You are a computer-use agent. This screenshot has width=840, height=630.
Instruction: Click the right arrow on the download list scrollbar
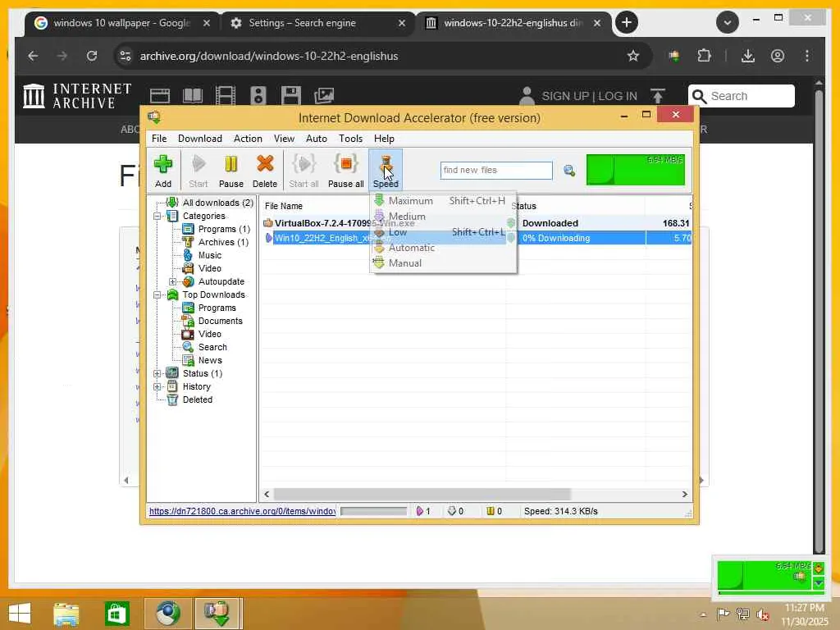685,494
